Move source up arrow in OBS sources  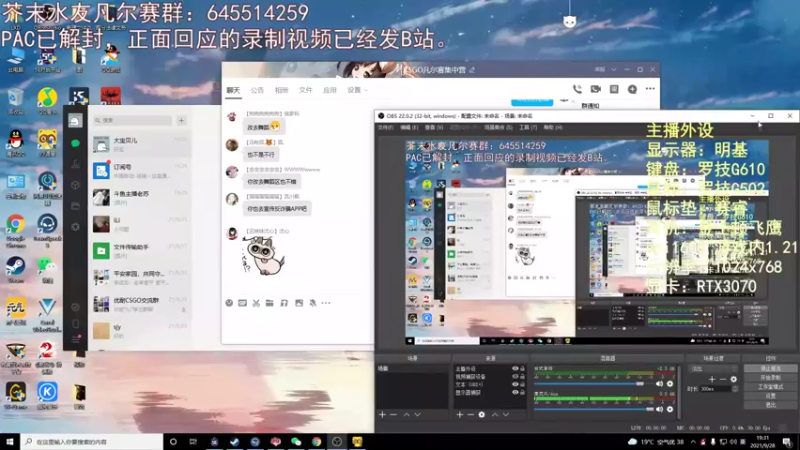(x=494, y=415)
